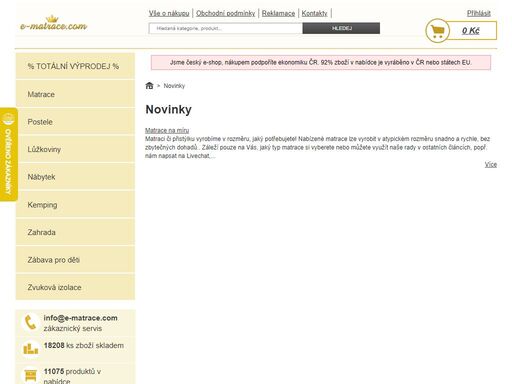
Task: Open 'Nábytek' category
Action: point(75,177)
